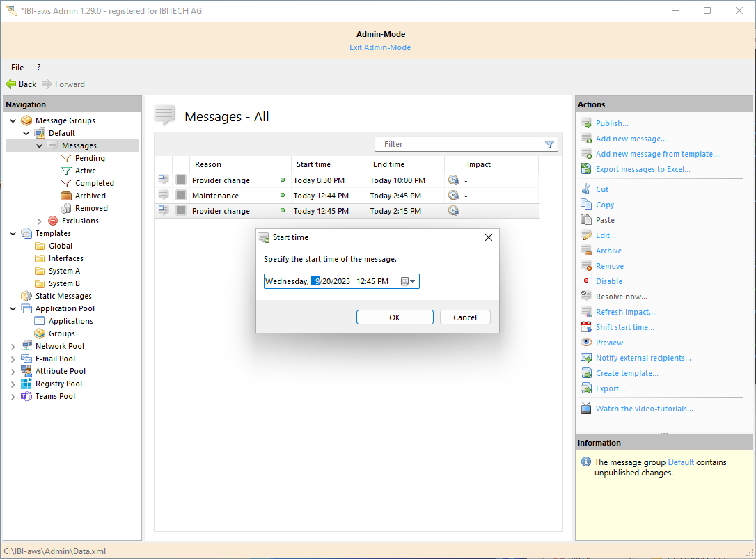Expand the Network Pool tree node
The width and height of the screenshot is (756, 559).
[13, 346]
